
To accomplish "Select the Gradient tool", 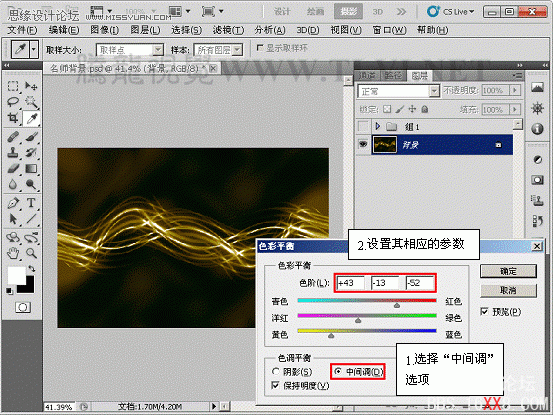I will coord(31,169).
